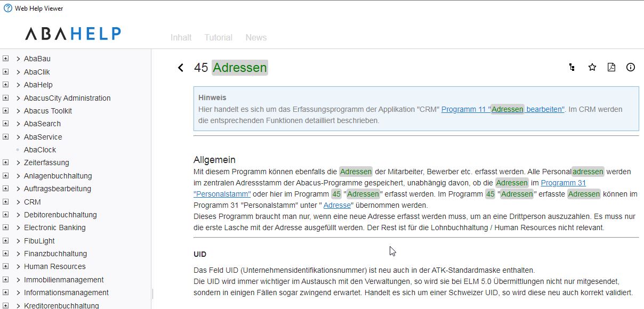Expand the AbaService plus box

[x=5, y=137]
